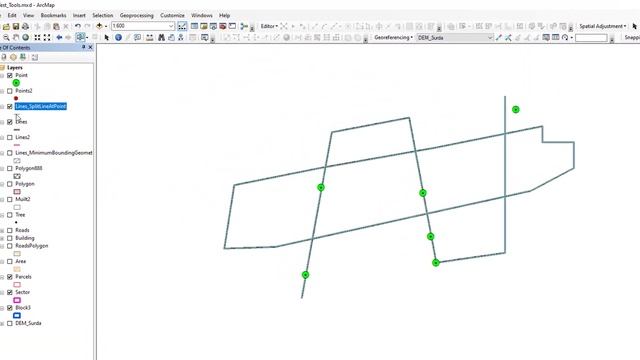Click the blue Block3 layer symbol
This screenshot has height=360, width=640.
pos(17,316)
